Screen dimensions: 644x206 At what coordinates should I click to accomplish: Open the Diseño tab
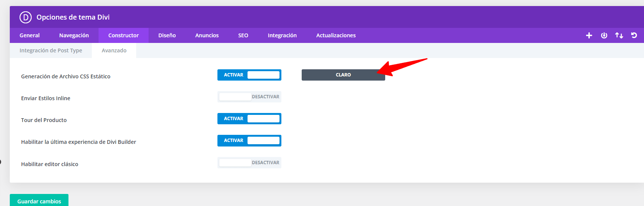point(167,35)
